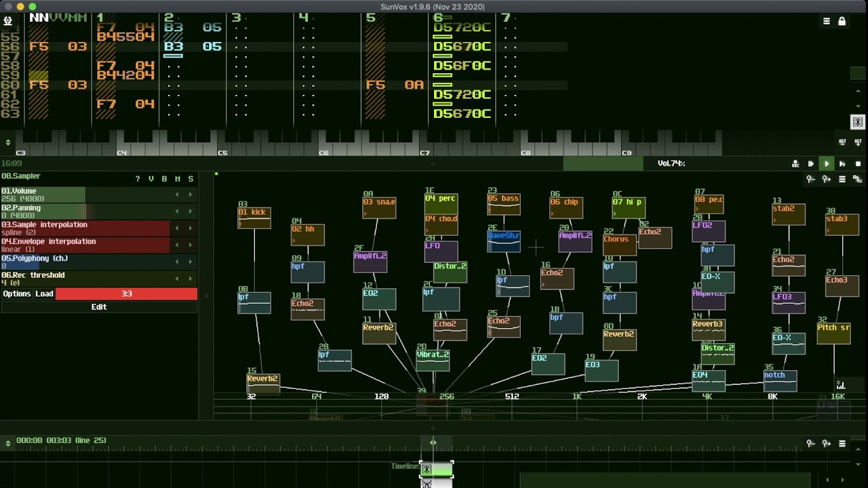The height and width of the screenshot is (488, 868).
Task: Select the '07 hi p' module
Action: point(629,207)
